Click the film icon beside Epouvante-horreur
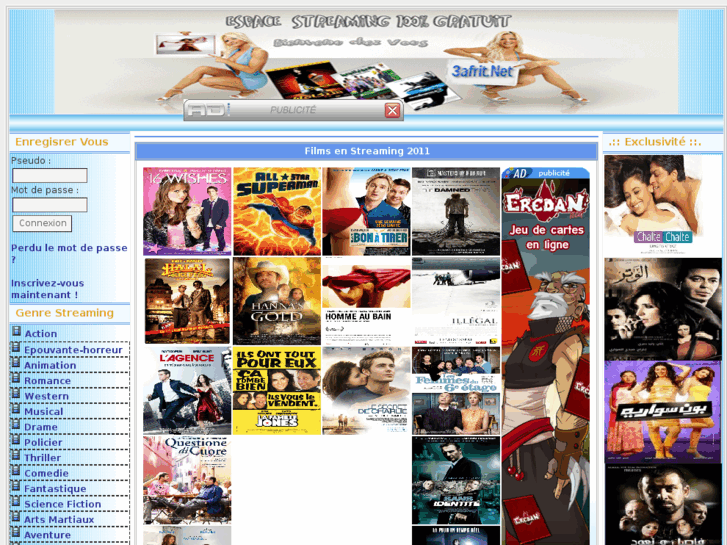The height and width of the screenshot is (545, 727). [16, 347]
